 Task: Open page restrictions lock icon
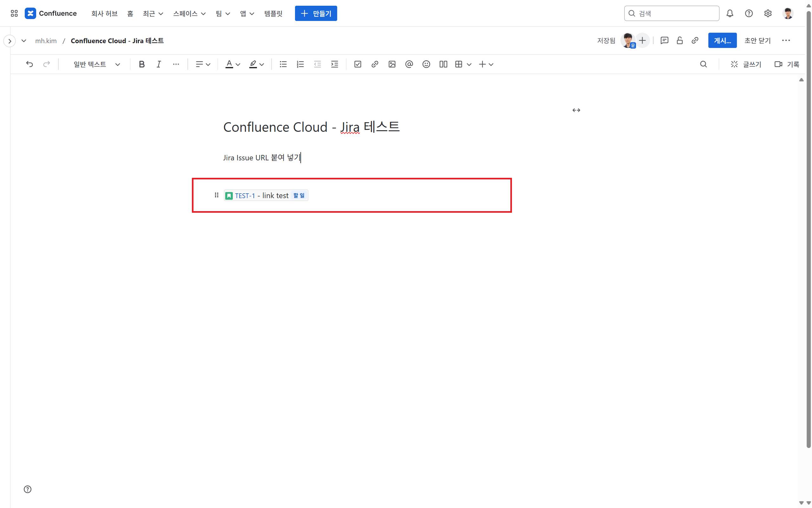click(x=679, y=41)
